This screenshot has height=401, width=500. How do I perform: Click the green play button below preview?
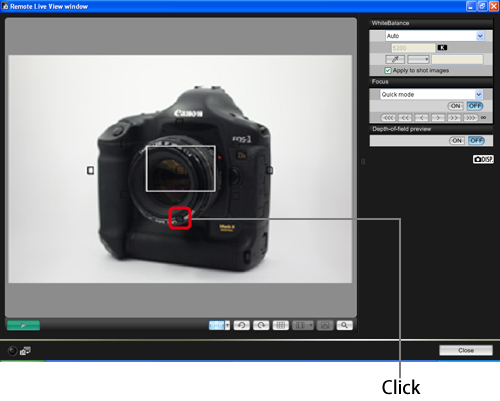pyautogui.click(x=23, y=325)
